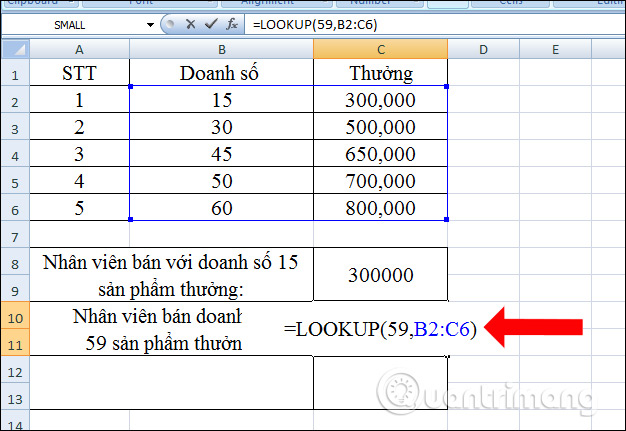Click Thưởng cell with 650,000
This screenshot has height=431, width=626.
coord(380,154)
